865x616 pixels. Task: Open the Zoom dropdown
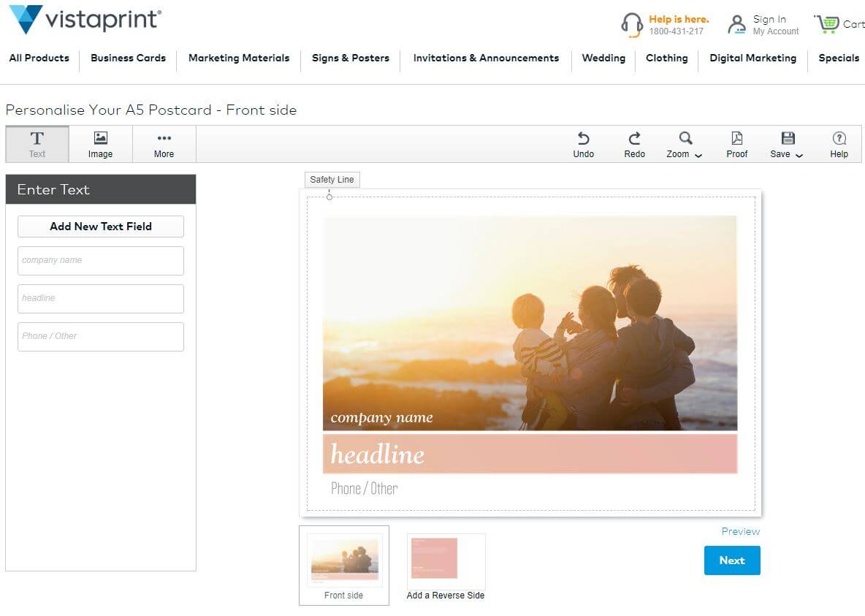click(684, 145)
